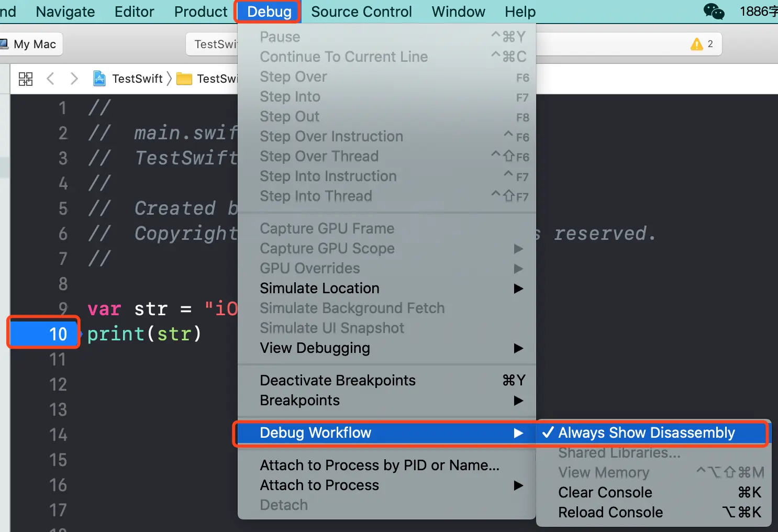Open the Debug menu in the menu bar

click(269, 12)
